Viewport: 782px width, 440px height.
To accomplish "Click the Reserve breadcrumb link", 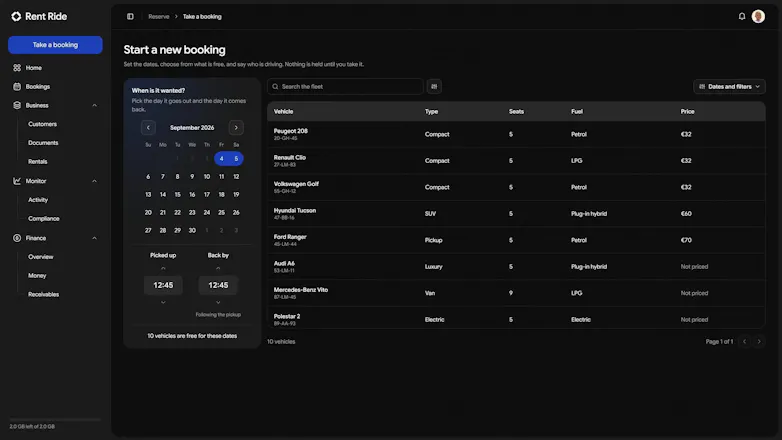I will [159, 16].
